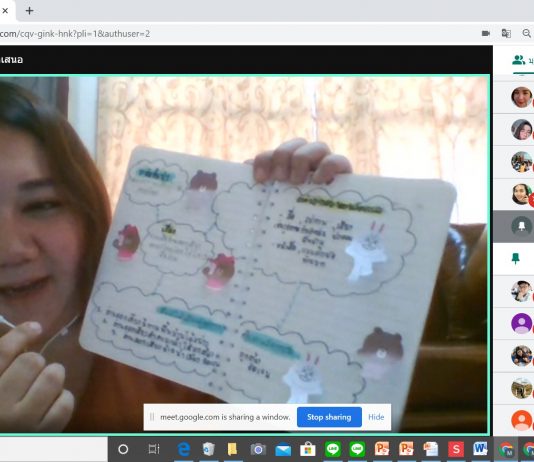Close the current browser tab
534x462 pixels.
point(5,11)
